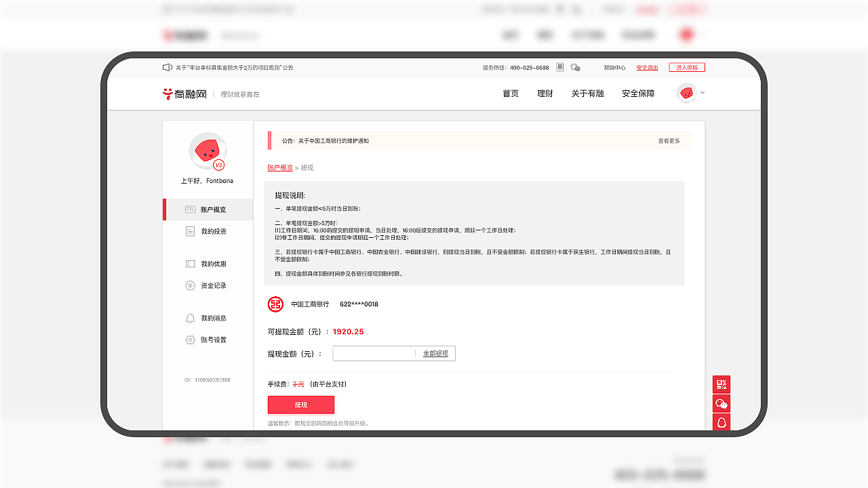This screenshot has height=488, width=868.
Task: Click the available amount 1920.25
Action: pyautogui.click(x=348, y=331)
